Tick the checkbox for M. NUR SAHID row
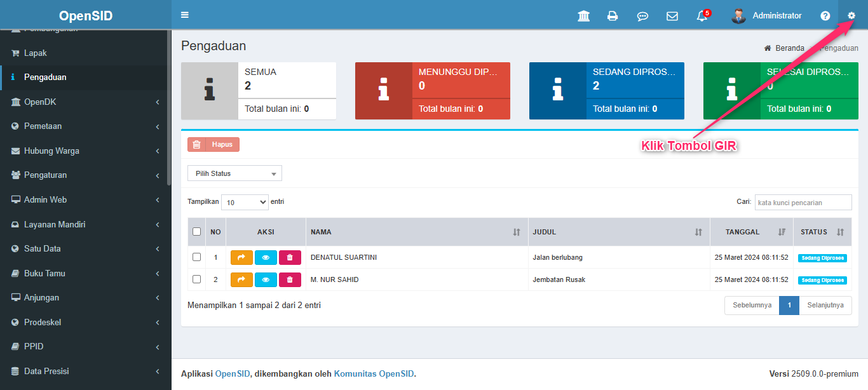Viewport: 868px width, 390px height. pyautogui.click(x=197, y=279)
